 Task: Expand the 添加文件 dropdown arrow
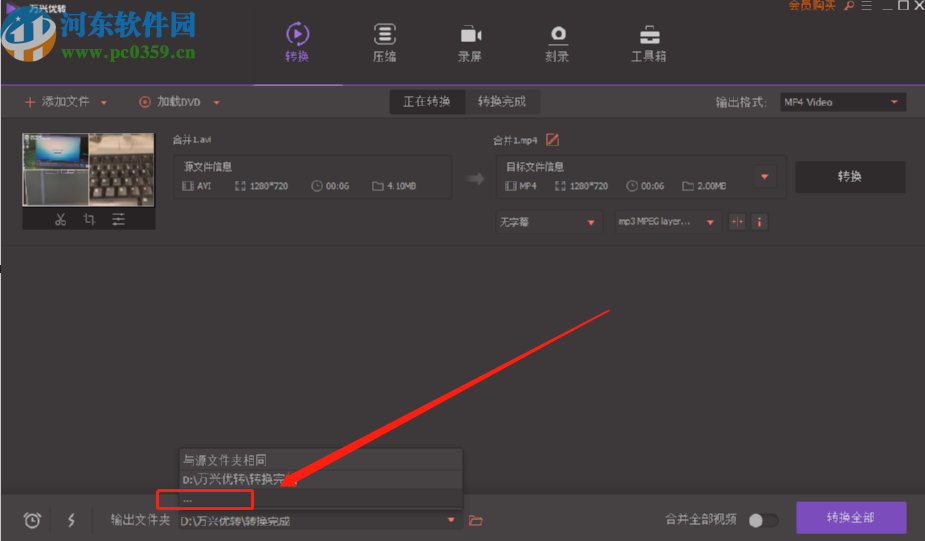(x=104, y=103)
